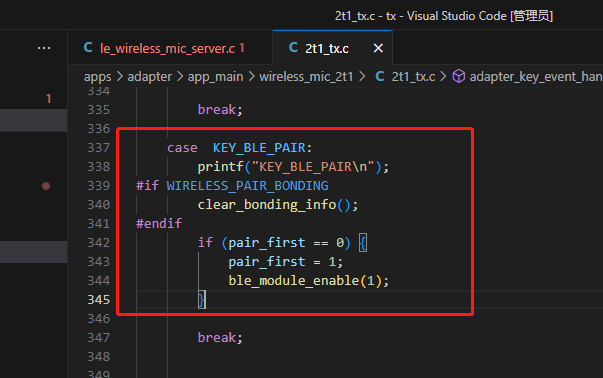Click line number 345 in gutter
The height and width of the screenshot is (378, 603).
pyautogui.click(x=99, y=300)
